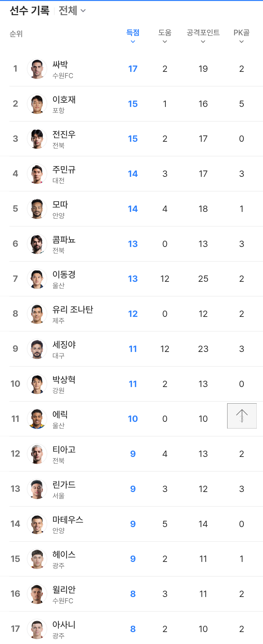Select 전진우 player name link
Viewport: 263px width, 644px height.
[x=64, y=134]
